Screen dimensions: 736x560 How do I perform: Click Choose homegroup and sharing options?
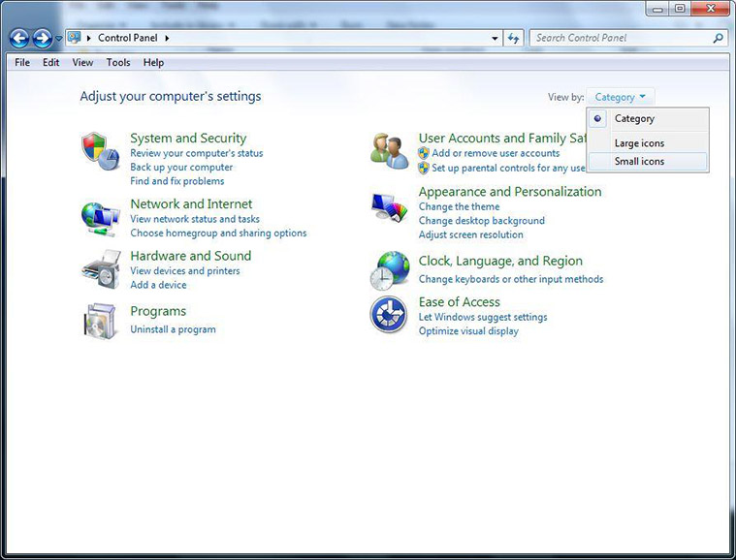pyautogui.click(x=218, y=233)
